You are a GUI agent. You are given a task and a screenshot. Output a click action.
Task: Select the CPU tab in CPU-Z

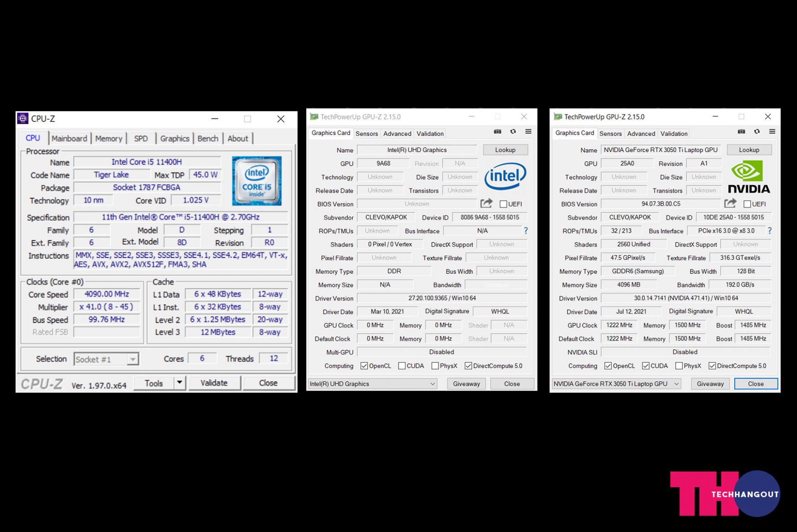coord(33,138)
